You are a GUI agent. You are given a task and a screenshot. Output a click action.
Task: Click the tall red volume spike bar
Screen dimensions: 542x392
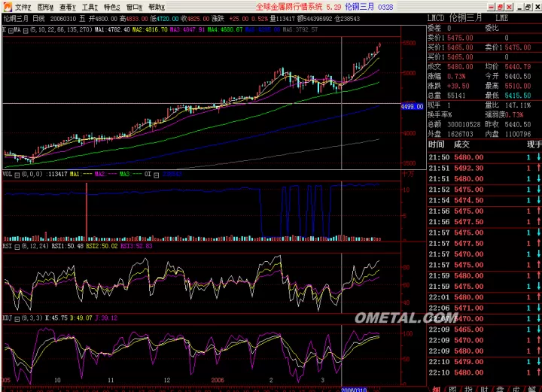[x=87, y=211]
